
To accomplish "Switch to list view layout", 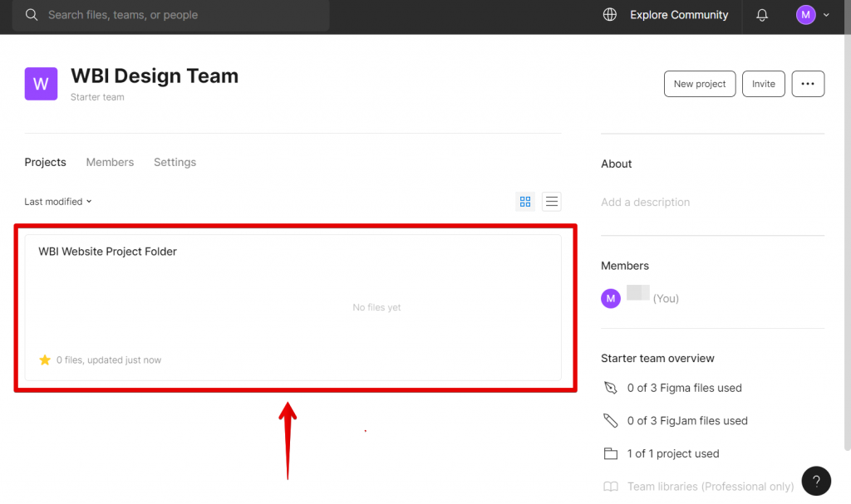I will (551, 201).
